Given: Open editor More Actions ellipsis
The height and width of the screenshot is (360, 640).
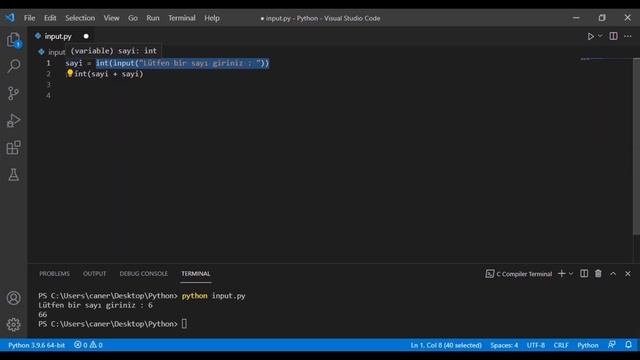Looking at the screenshot, I should pyautogui.click(x=628, y=36).
